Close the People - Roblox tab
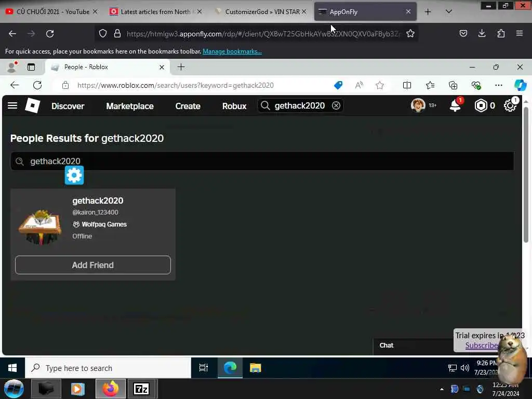This screenshot has width=532, height=399. pos(162,67)
